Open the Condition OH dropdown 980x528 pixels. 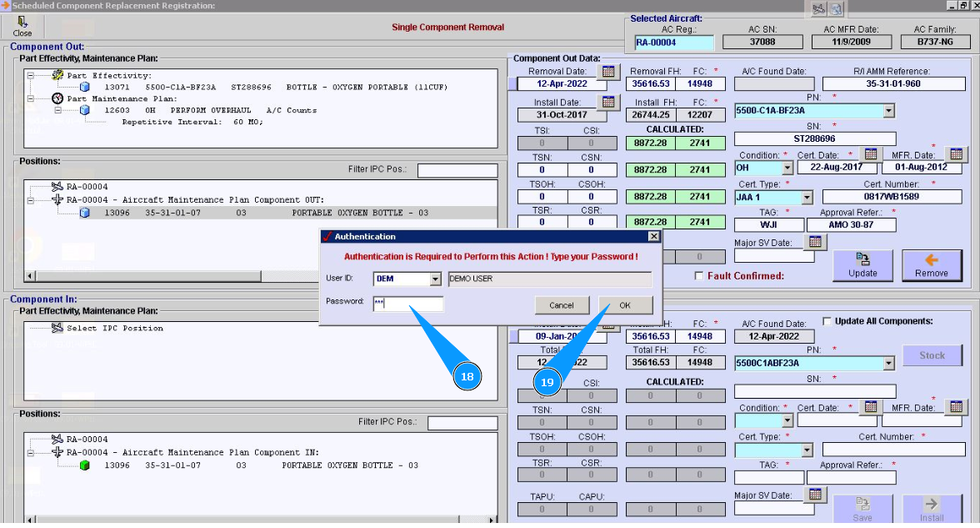tap(787, 168)
